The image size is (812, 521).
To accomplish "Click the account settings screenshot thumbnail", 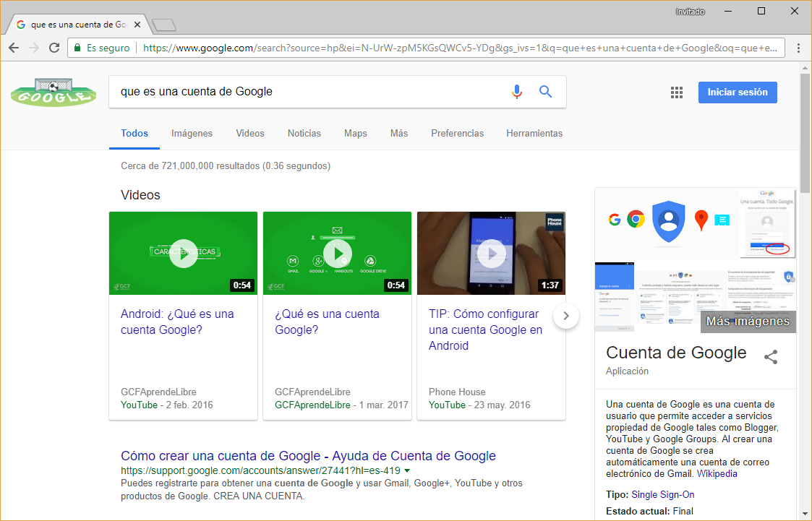I will coord(680,298).
